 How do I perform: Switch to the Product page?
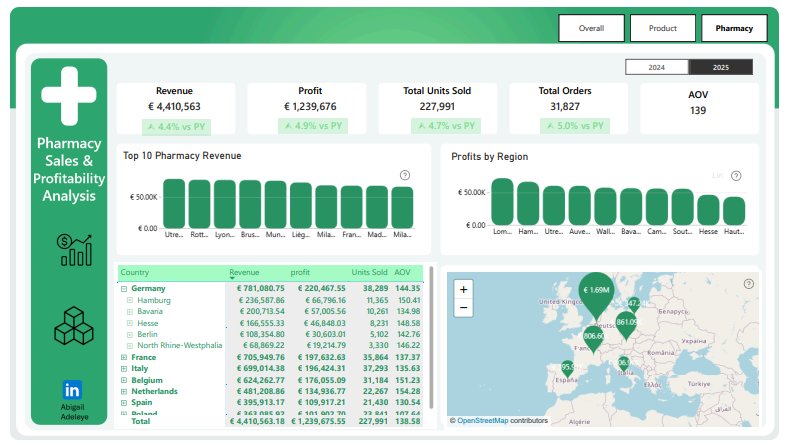pyautogui.click(x=663, y=28)
